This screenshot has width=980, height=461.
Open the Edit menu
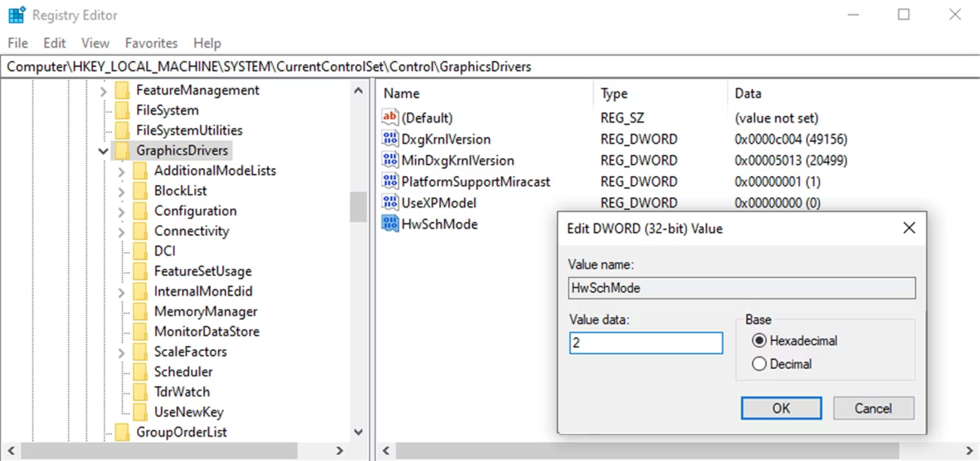(54, 43)
